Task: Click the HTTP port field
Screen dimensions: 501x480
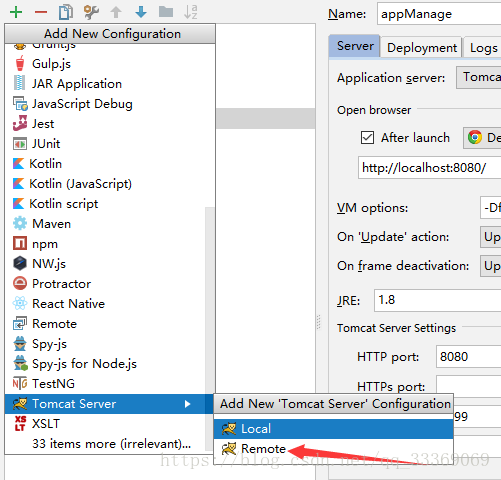Action: (468, 357)
